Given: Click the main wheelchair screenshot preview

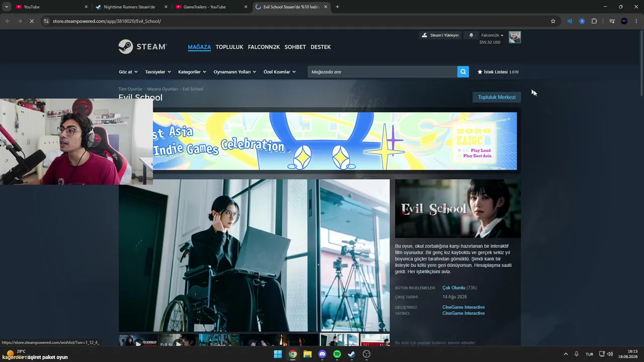Looking at the screenshot, I should 254,255.
